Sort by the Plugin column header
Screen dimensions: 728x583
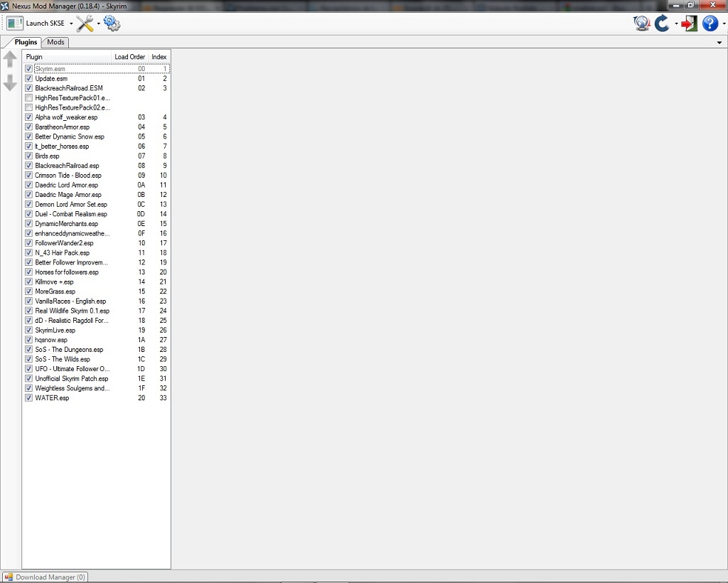coord(66,57)
